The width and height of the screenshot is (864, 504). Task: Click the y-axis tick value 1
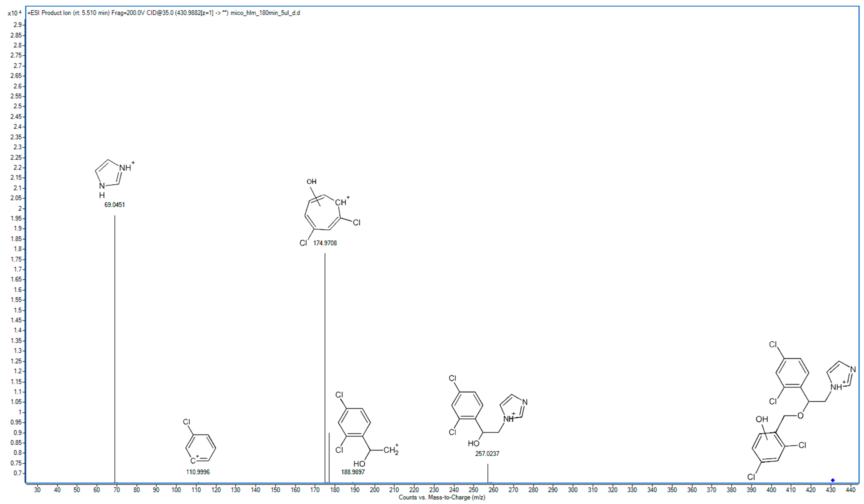[x=20, y=412]
